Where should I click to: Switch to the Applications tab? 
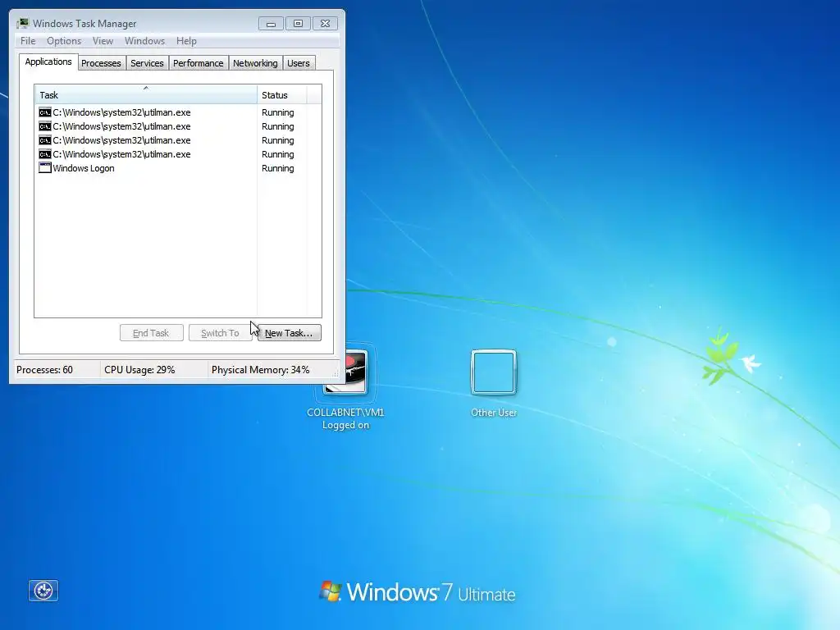(x=48, y=62)
